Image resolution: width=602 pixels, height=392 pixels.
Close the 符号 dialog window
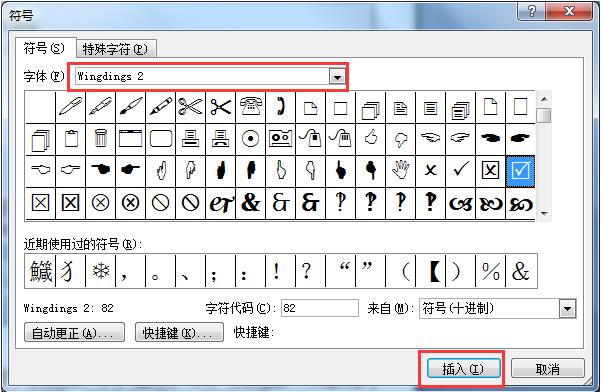tap(569, 11)
